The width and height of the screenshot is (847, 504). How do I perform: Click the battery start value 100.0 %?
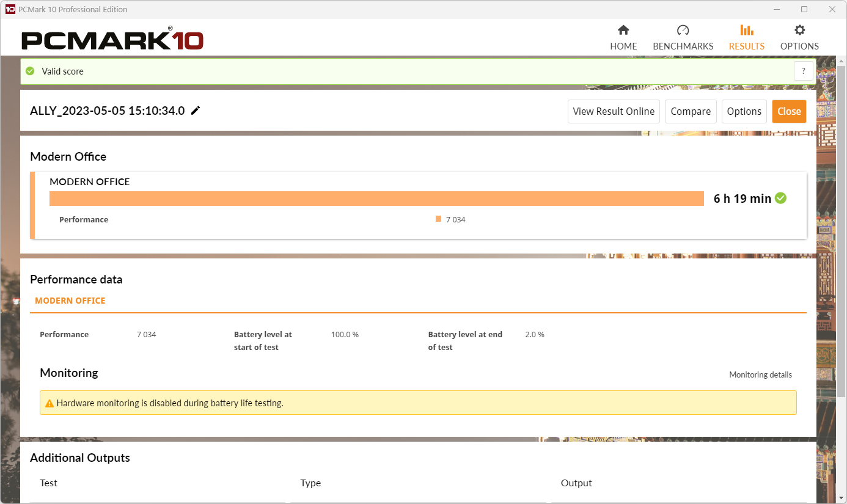345,334
